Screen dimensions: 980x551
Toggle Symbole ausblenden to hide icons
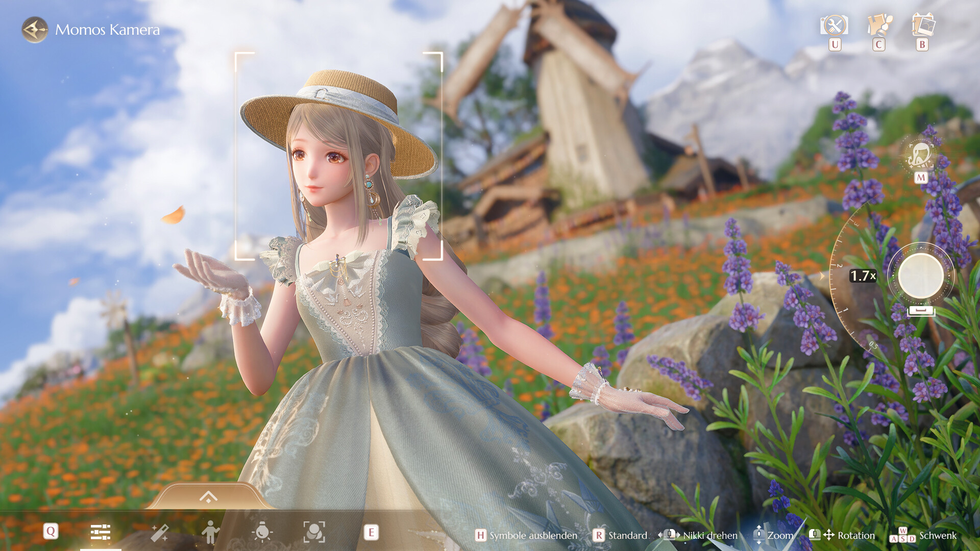tap(527, 535)
